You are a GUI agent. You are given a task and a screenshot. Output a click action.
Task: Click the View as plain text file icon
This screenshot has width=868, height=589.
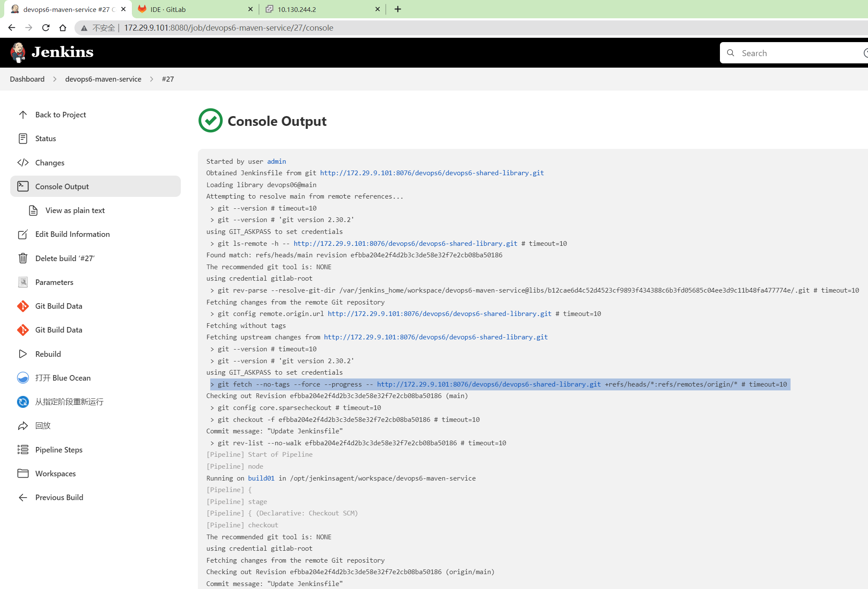coord(33,211)
